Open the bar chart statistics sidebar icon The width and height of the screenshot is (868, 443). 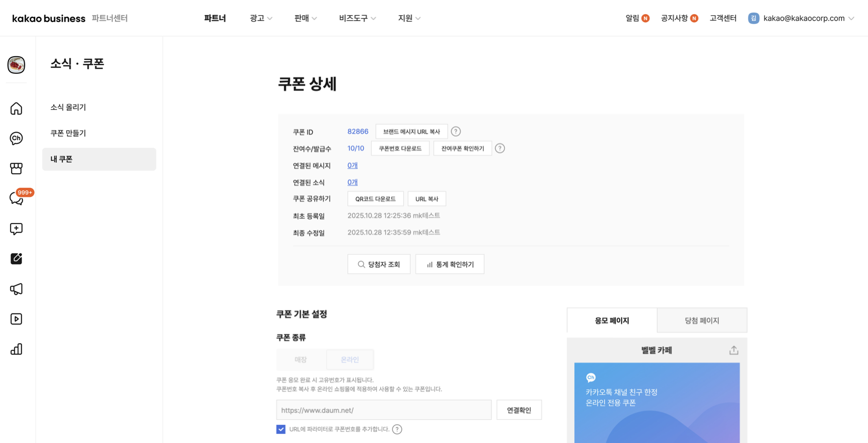point(16,349)
